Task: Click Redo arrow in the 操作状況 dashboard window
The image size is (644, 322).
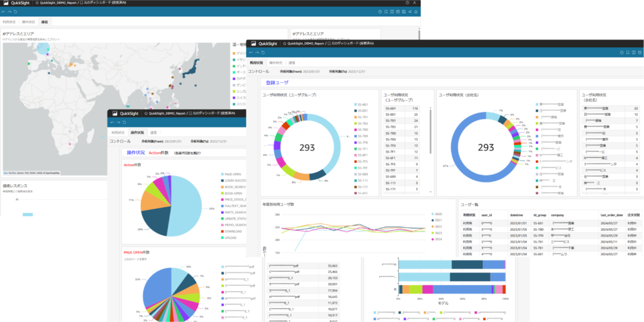Action: point(117,122)
